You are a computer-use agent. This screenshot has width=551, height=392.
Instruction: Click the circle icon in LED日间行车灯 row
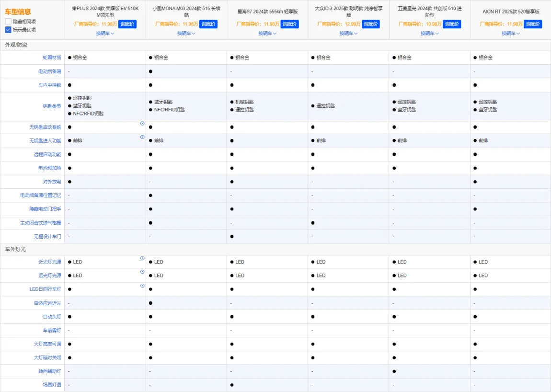click(x=142, y=286)
